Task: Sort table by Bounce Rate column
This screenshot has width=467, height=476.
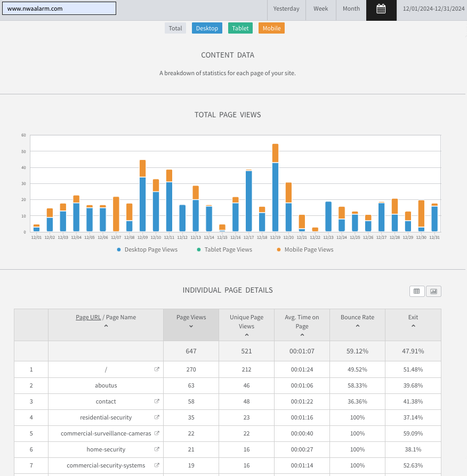Action: (x=357, y=321)
